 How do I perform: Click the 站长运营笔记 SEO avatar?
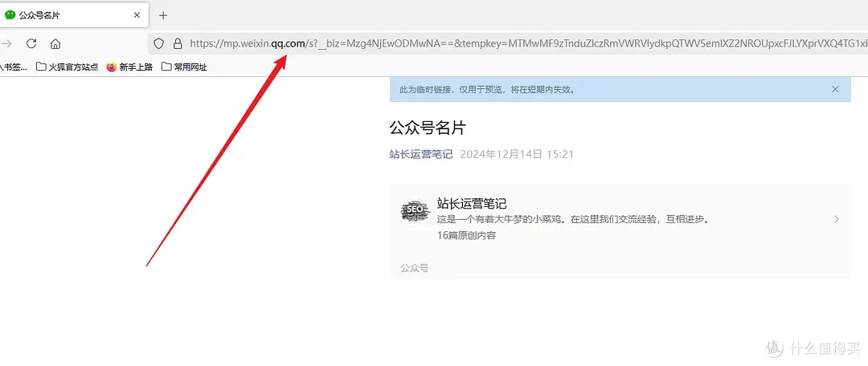click(416, 212)
